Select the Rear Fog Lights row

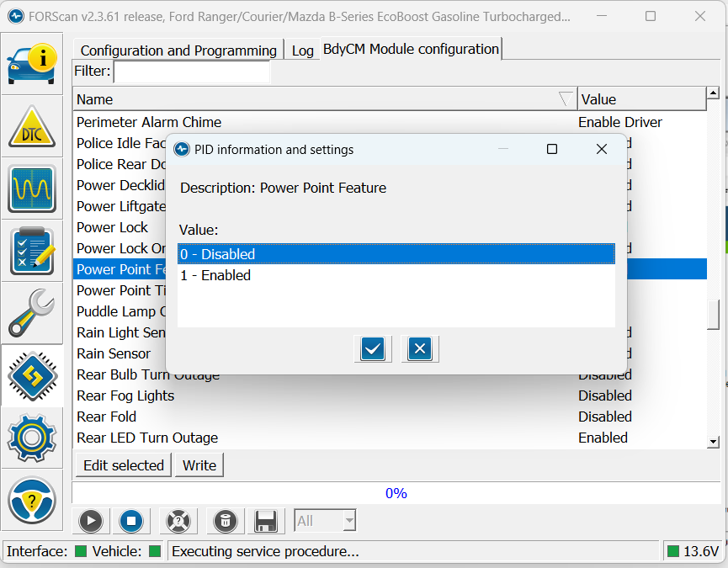[x=390, y=395]
